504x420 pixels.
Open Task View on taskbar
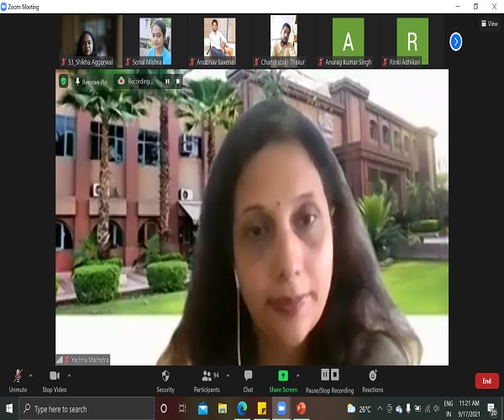coord(182,409)
